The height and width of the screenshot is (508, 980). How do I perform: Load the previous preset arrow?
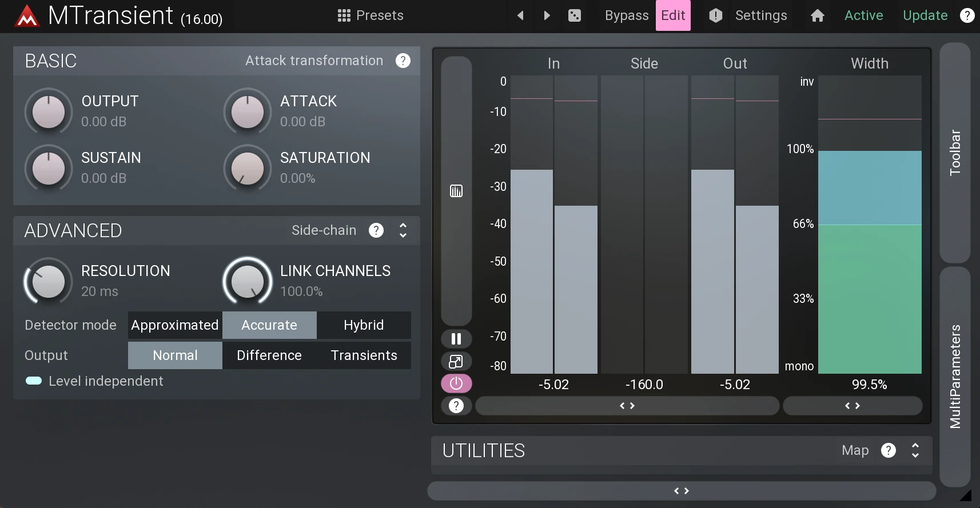tap(520, 15)
